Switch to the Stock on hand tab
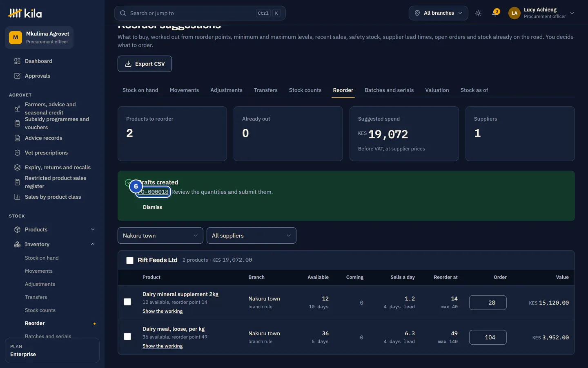 coord(140,90)
